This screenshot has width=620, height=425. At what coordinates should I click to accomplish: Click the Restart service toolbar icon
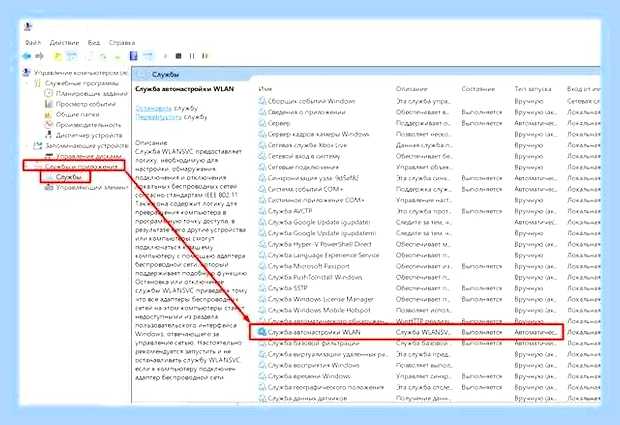[x=205, y=56]
